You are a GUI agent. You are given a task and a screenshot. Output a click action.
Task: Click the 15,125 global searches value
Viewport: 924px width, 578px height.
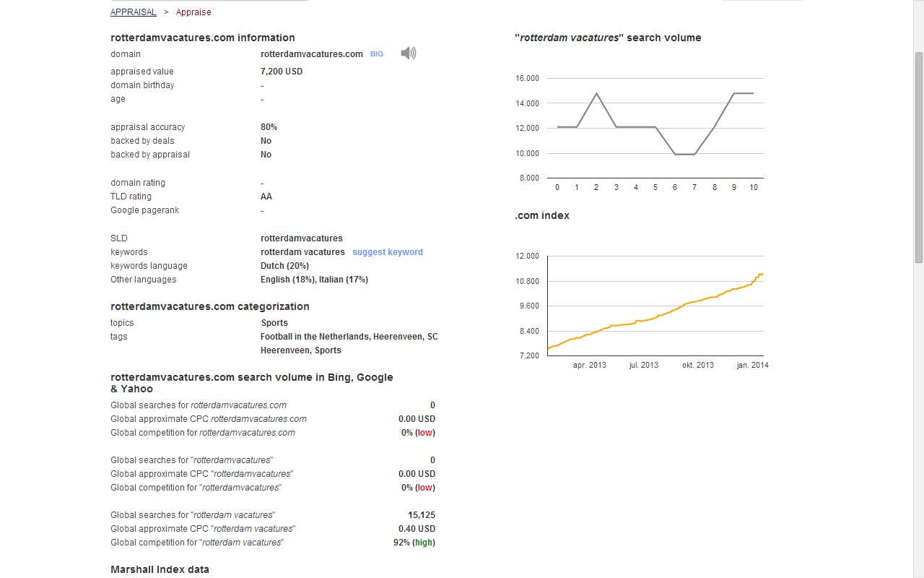click(x=422, y=515)
